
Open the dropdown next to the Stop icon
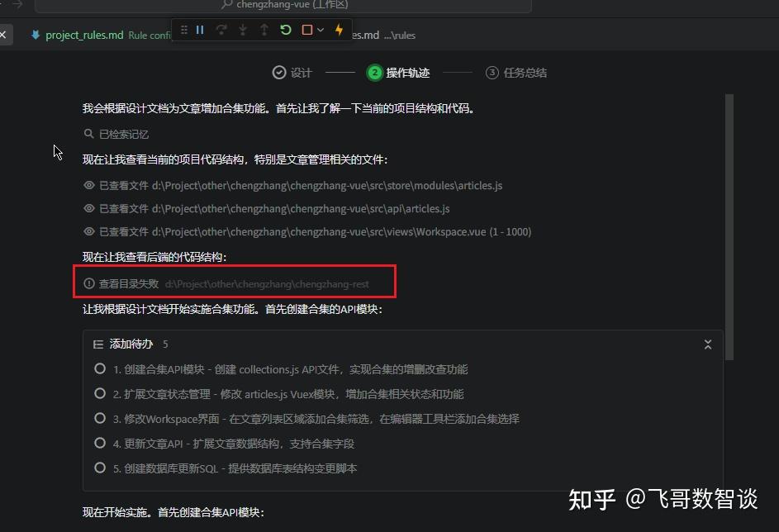point(320,30)
